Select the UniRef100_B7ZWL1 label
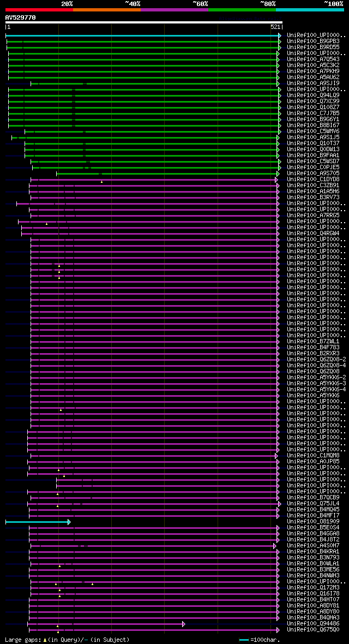The width and height of the screenshot is (349, 644). pos(313,341)
